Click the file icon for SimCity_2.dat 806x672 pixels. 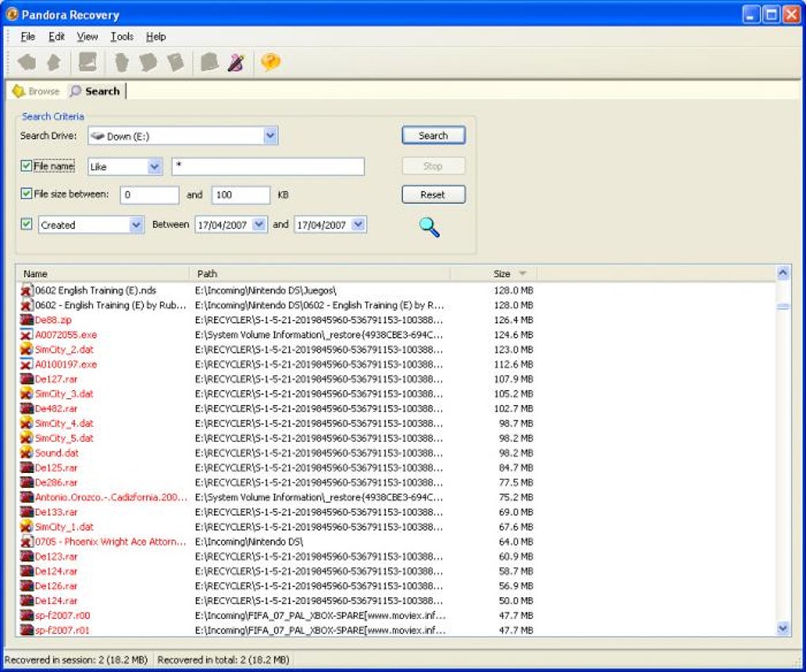coord(27,349)
